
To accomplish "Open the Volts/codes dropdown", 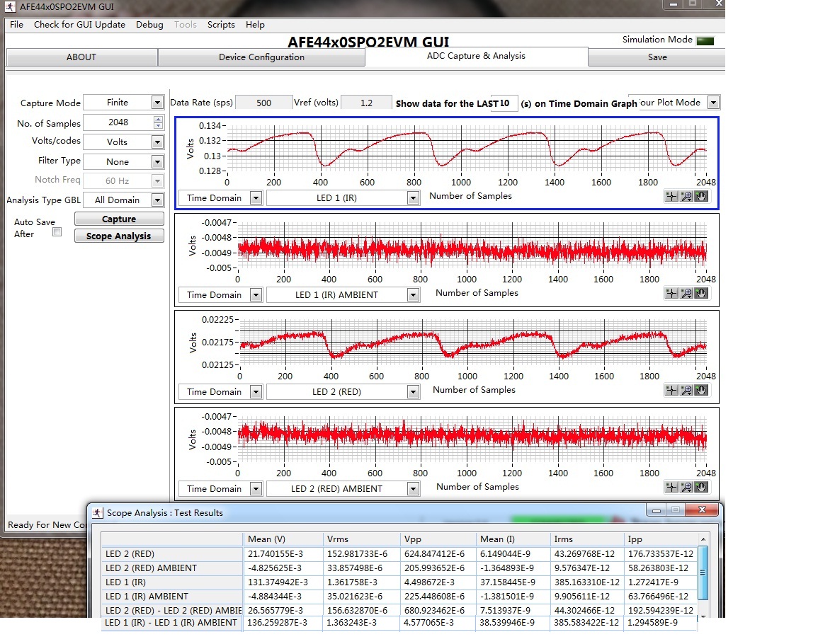I will (157, 142).
